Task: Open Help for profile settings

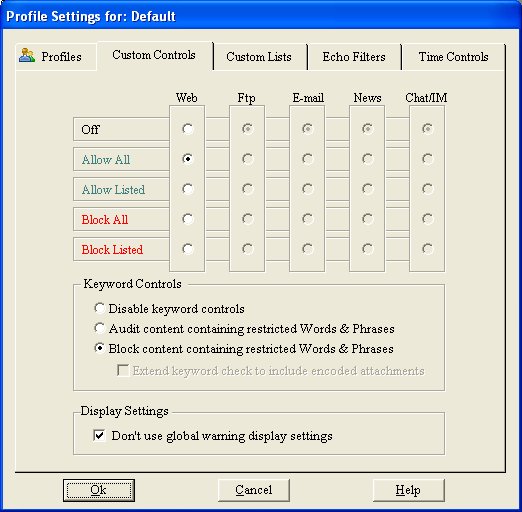Action: (x=408, y=490)
